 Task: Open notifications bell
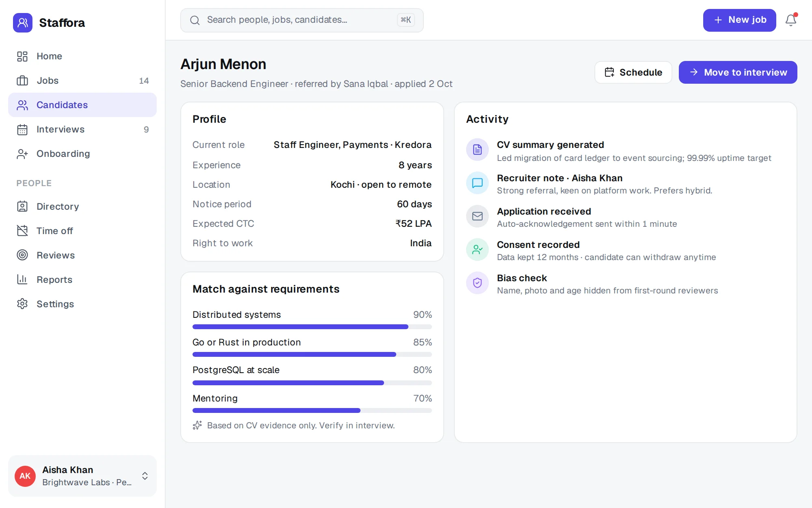791,20
